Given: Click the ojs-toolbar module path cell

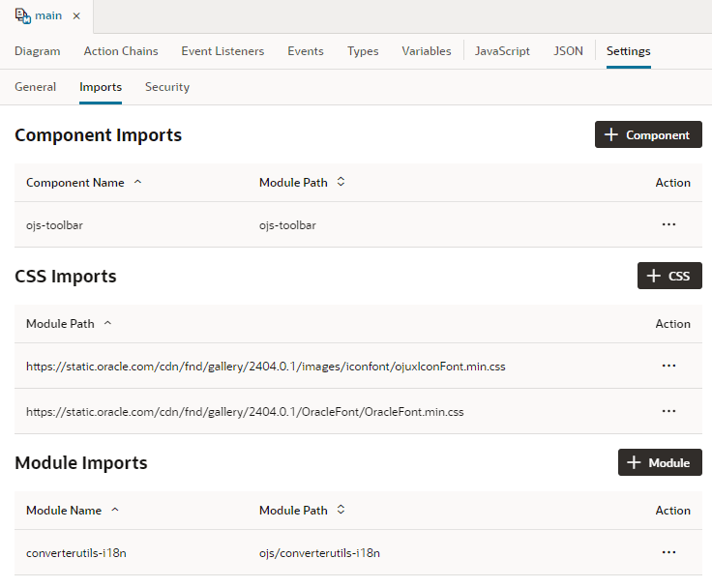Looking at the screenshot, I should [x=287, y=225].
